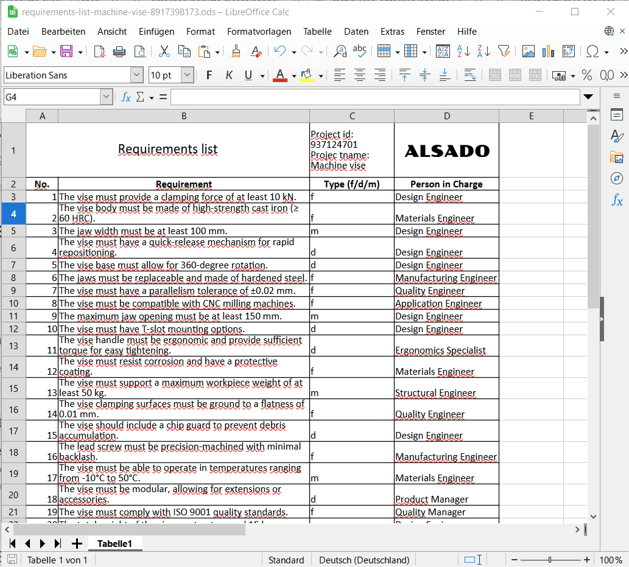Click the Cut scissors icon

tap(164, 51)
